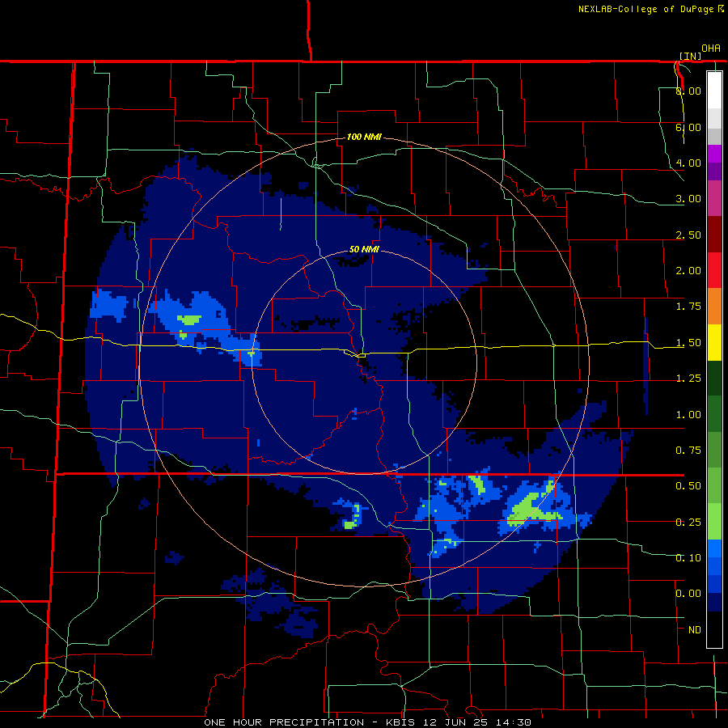Select the white swatch at top of legend
Screen dimensions: 728x728
tap(714, 90)
